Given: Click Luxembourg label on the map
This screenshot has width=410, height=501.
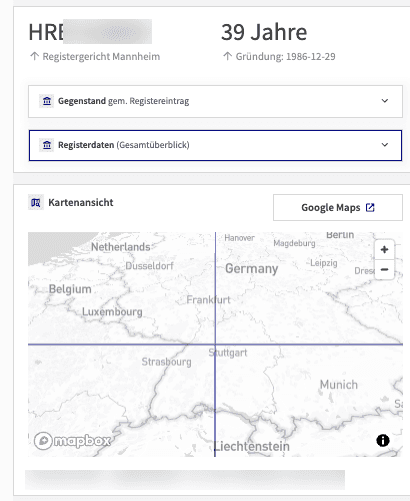Looking at the screenshot, I should pos(112,312).
